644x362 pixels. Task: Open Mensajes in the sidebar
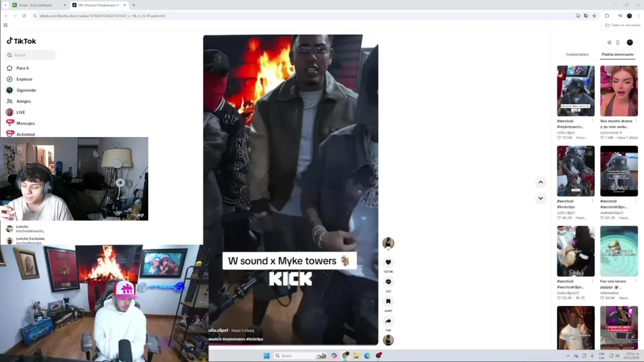[21, 123]
